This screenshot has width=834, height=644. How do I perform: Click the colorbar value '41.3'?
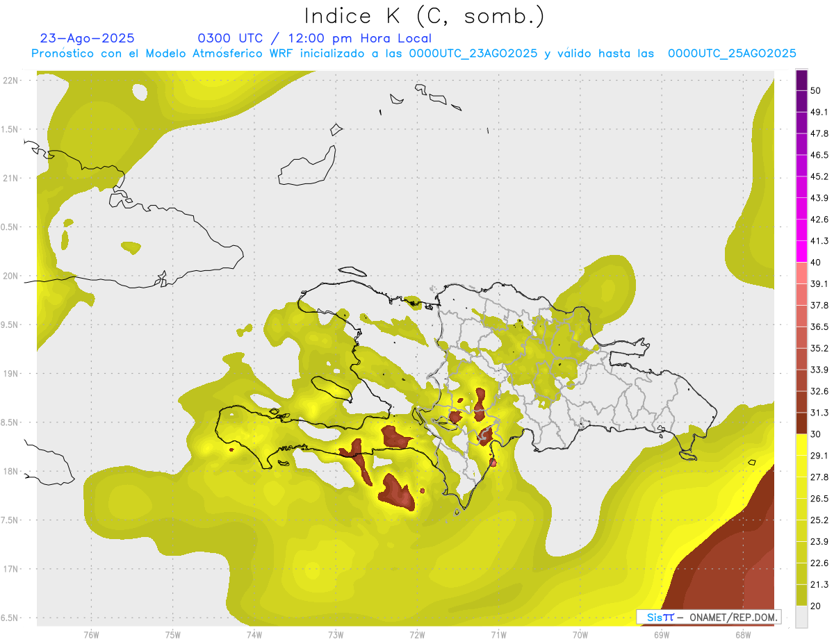tap(819, 241)
